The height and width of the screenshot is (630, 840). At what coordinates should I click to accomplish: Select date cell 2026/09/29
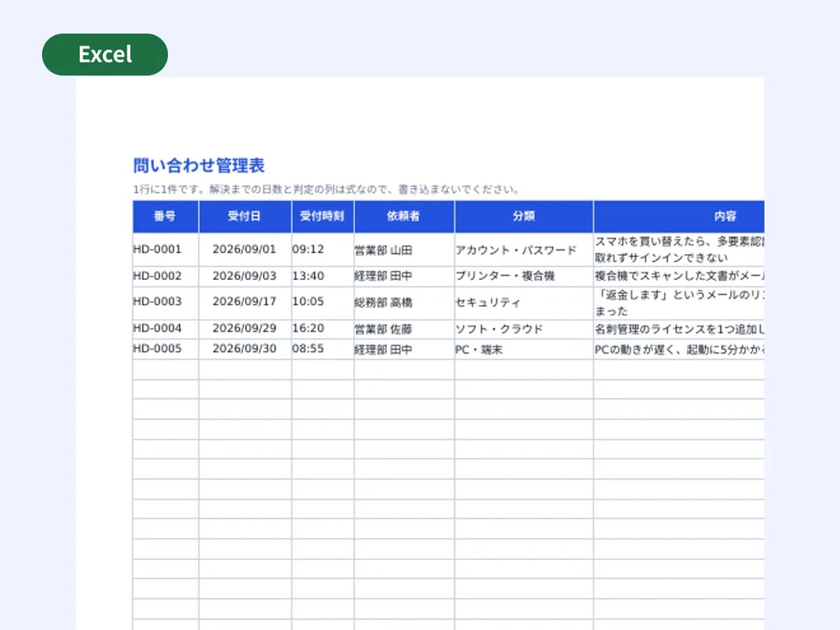coord(245,329)
